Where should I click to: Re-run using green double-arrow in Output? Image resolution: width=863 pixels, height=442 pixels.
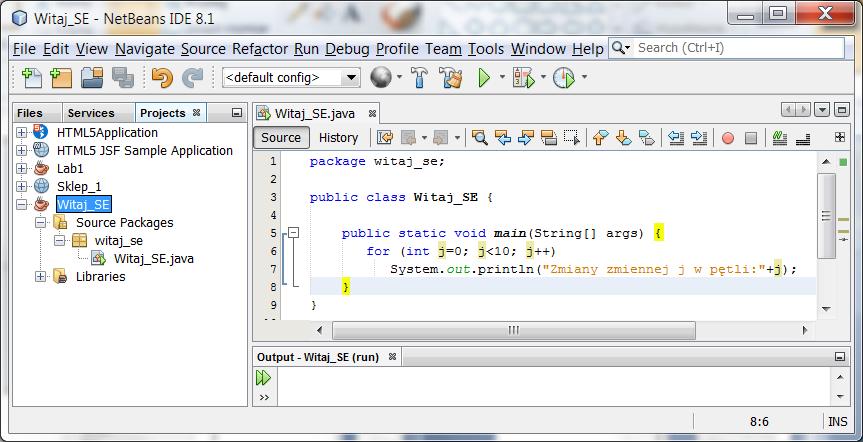(263, 378)
